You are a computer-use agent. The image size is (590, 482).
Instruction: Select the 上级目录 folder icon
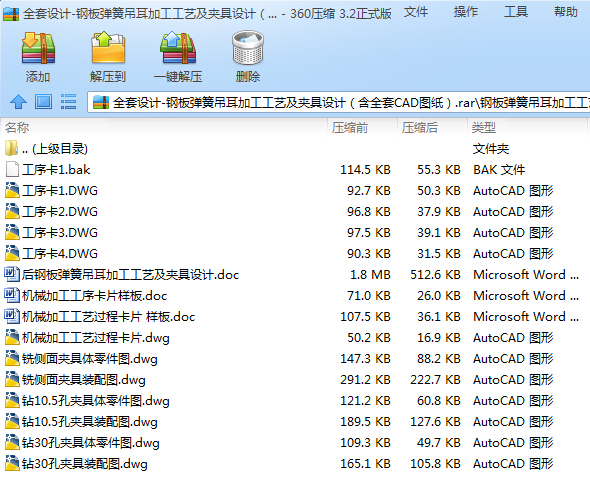[x=11, y=148]
